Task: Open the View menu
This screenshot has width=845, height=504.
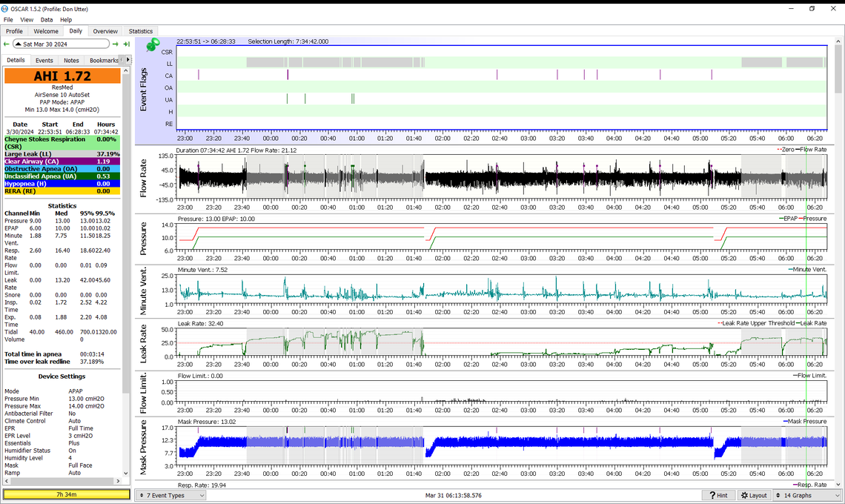Action: (x=27, y=19)
